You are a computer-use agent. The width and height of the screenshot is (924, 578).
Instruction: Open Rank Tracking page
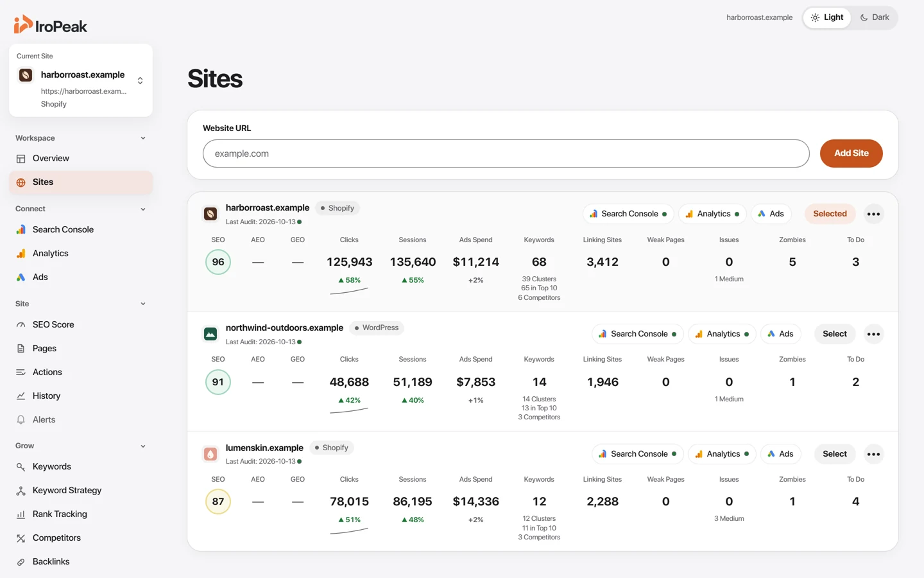pyautogui.click(x=81, y=514)
